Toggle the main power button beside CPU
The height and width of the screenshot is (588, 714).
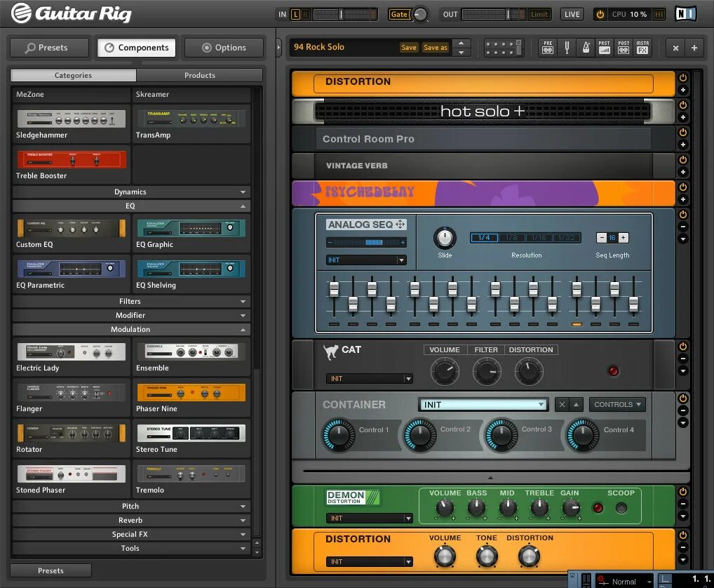coord(600,15)
